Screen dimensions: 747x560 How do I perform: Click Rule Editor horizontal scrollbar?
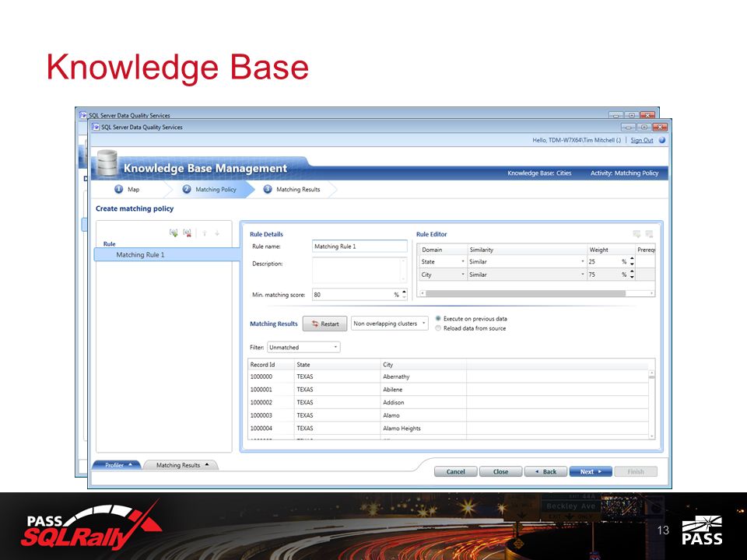(x=525, y=293)
